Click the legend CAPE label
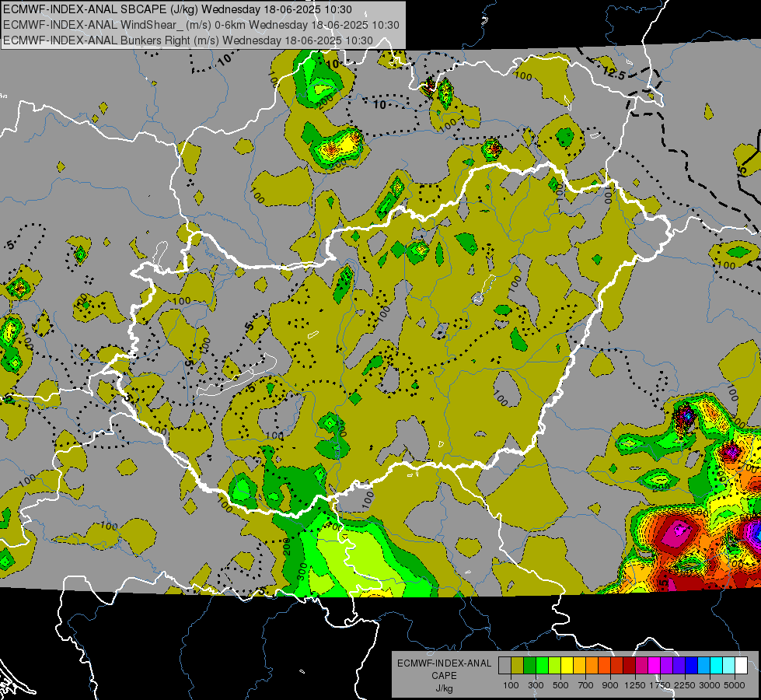761x700 pixels. [x=444, y=676]
